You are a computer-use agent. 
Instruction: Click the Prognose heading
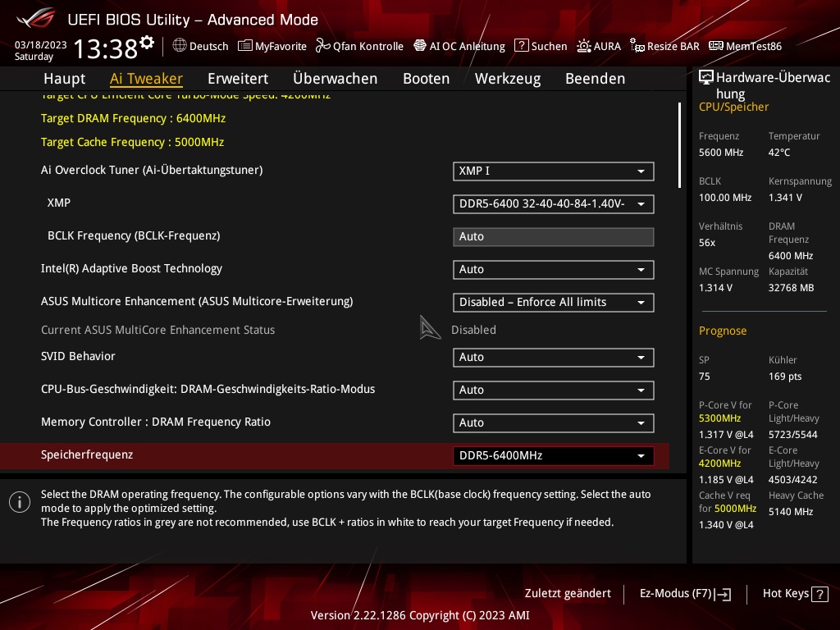click(722, 331)
